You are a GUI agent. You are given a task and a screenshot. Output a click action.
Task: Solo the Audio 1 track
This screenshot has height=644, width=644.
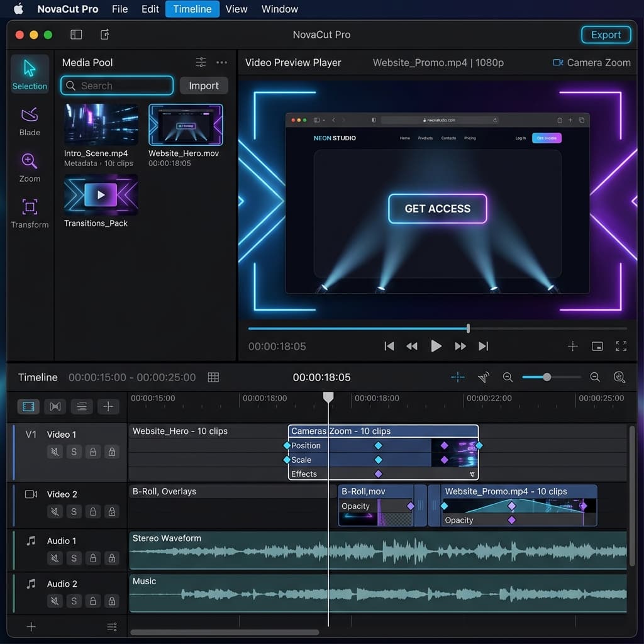coord(74,558)
